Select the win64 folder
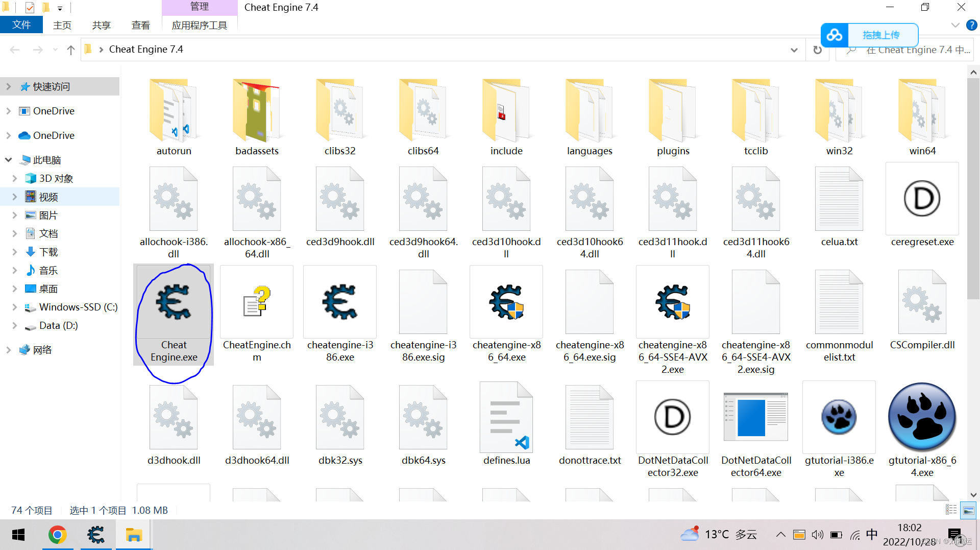Image resolution: width=980 pixels, height=550 pixels. 922,117
